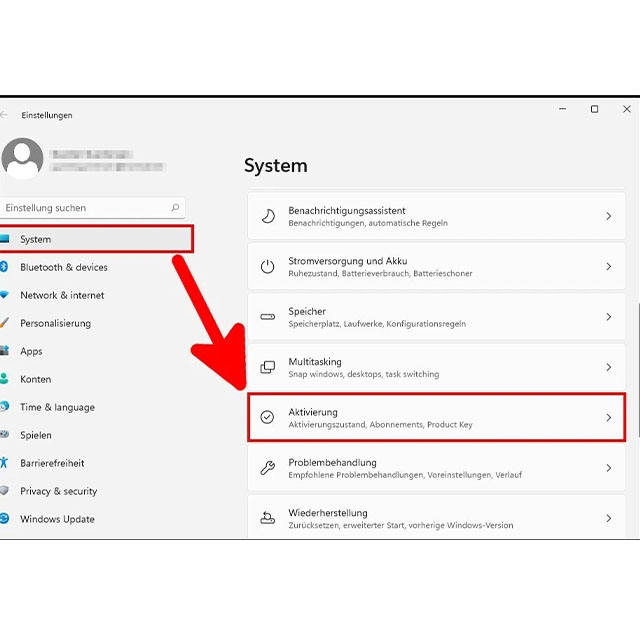Close the Einstellungen window
Viewport: 640px width, 640px height.
coord(627,109)
